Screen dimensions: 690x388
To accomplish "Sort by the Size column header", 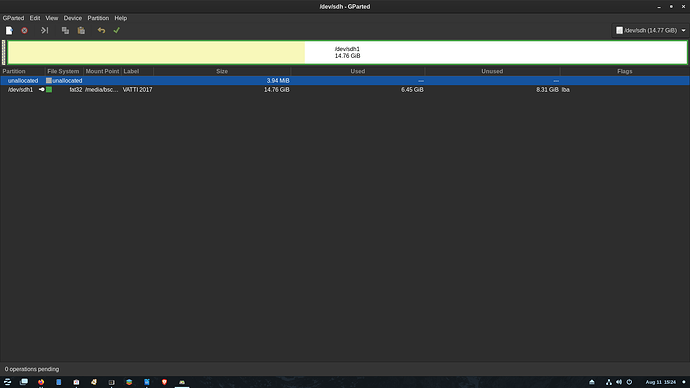I will 222,71.
